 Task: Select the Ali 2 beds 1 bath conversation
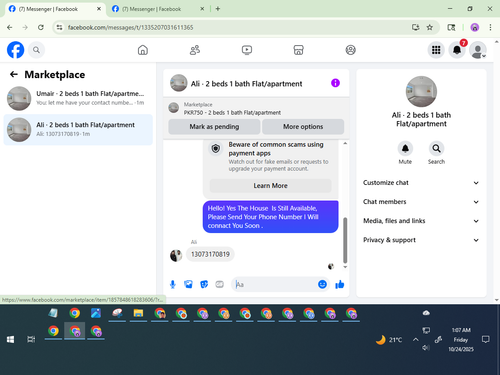point(78,129)
